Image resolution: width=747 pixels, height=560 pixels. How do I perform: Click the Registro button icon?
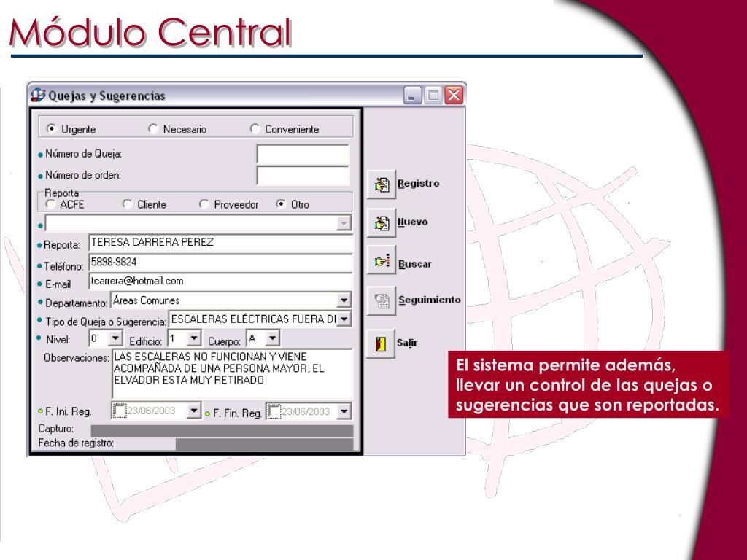pos(381,184)
